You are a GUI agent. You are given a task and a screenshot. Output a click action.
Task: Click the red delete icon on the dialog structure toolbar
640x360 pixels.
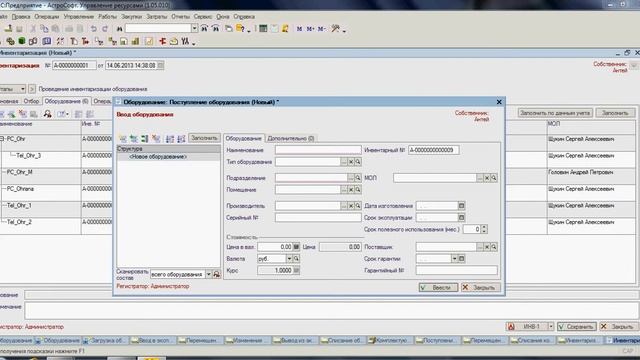(156, 139)
